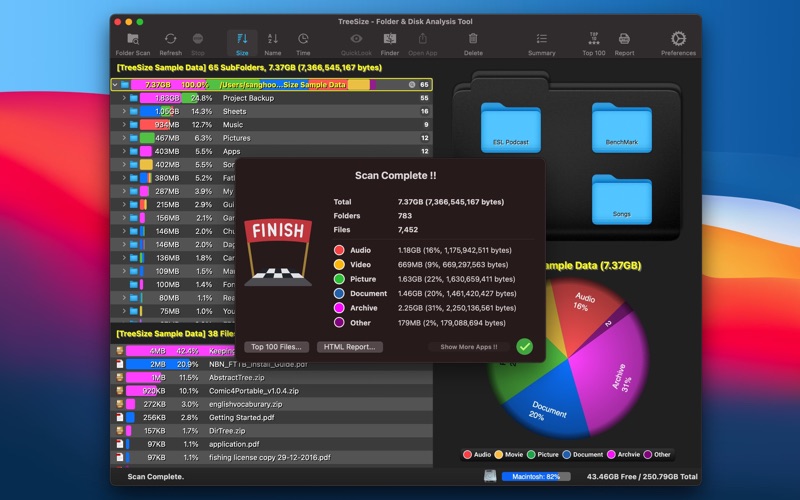Collapse the root Size Sample Data row
This screenshot has width=800, height=500.
point(115,85)
